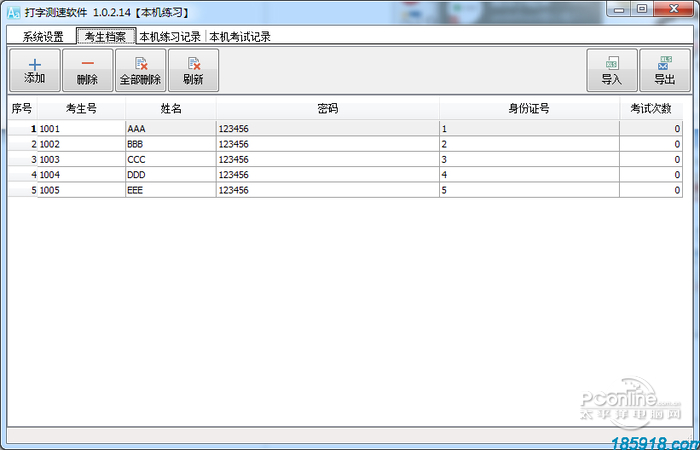The height and width of the screenshot is (450, 700).
Task: Click the 全部删除 delete-all button
Action: (141, 71)
